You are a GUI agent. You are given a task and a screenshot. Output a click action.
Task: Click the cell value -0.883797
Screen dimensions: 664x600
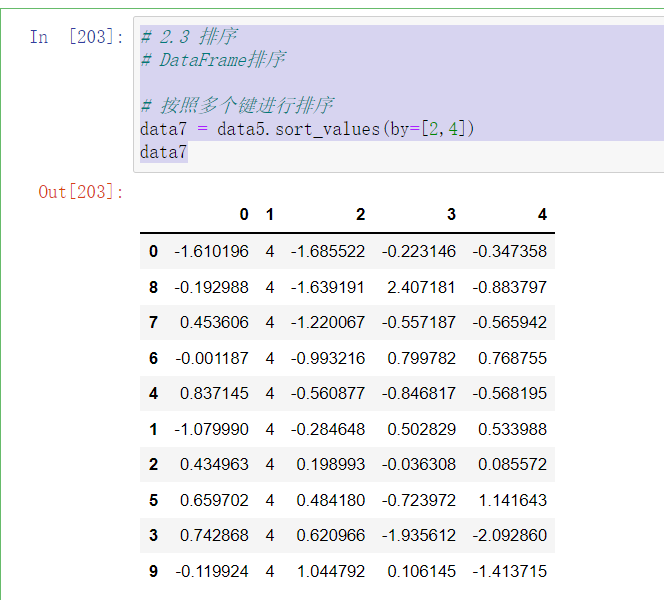tap(510, 287)
